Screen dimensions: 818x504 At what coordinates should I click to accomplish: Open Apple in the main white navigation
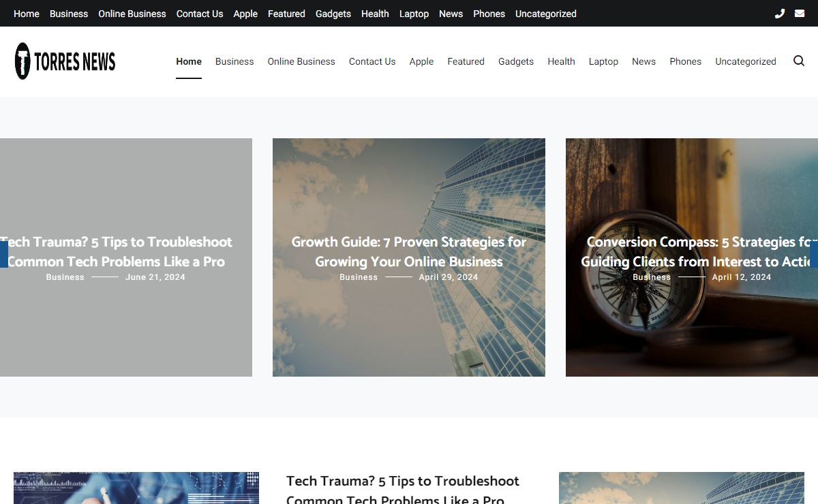pos(421,61)
